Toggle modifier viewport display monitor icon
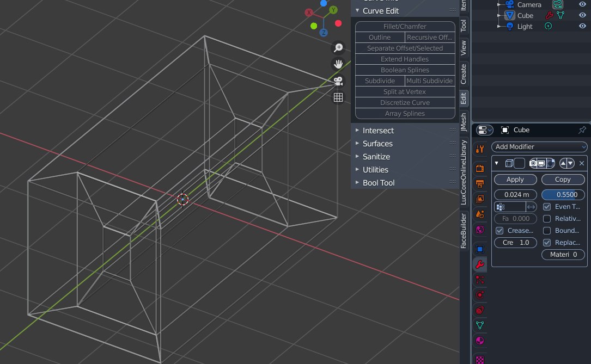Image resolution: width=591 pixels, height=364 pixels. (541, 163)
